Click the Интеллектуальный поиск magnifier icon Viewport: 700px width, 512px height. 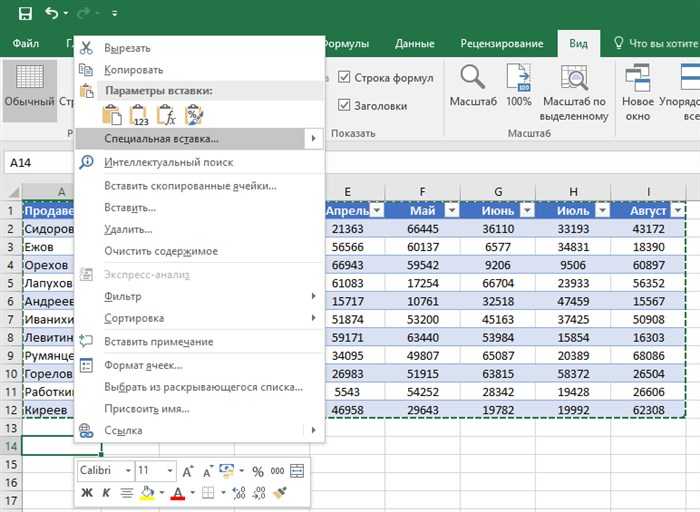(86, 162)
